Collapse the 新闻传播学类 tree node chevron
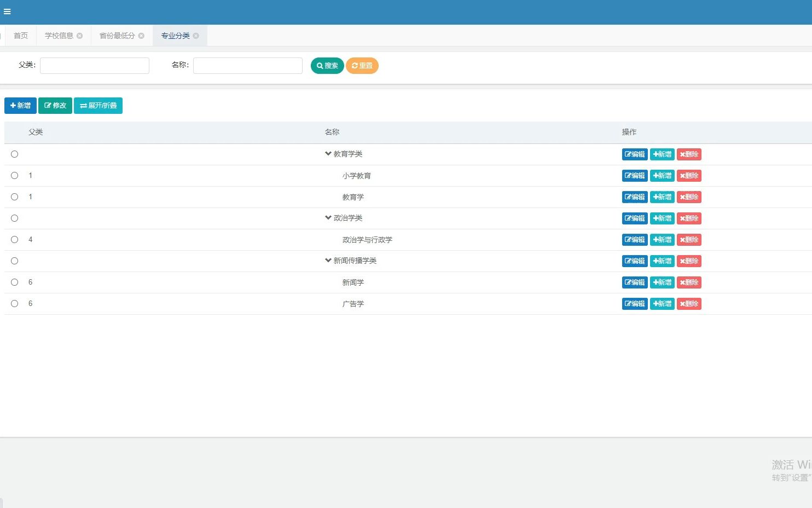 328,261
